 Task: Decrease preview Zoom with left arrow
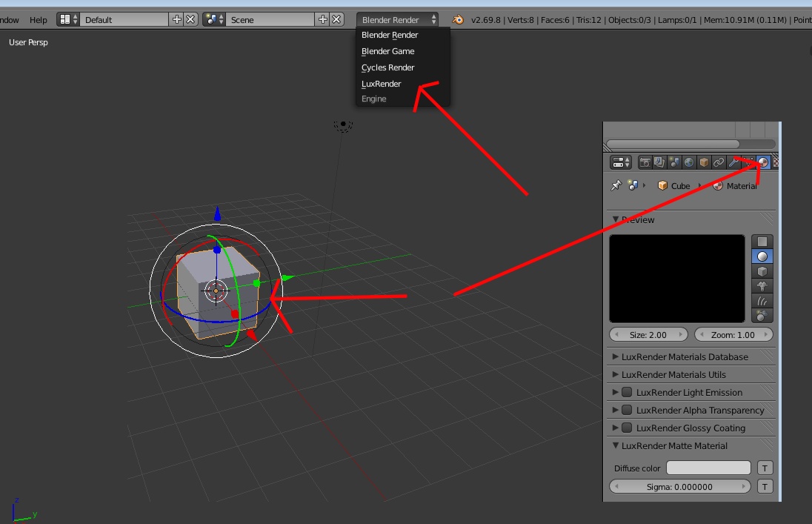[702, 335]
